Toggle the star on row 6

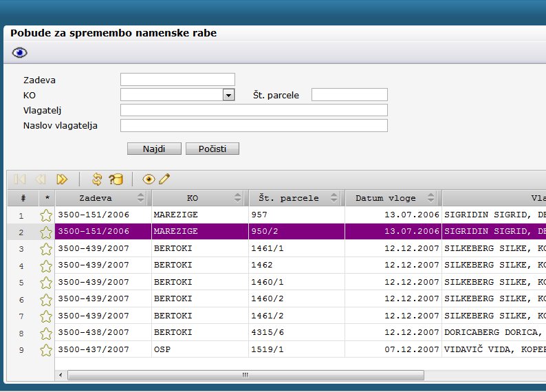point(46,299)
